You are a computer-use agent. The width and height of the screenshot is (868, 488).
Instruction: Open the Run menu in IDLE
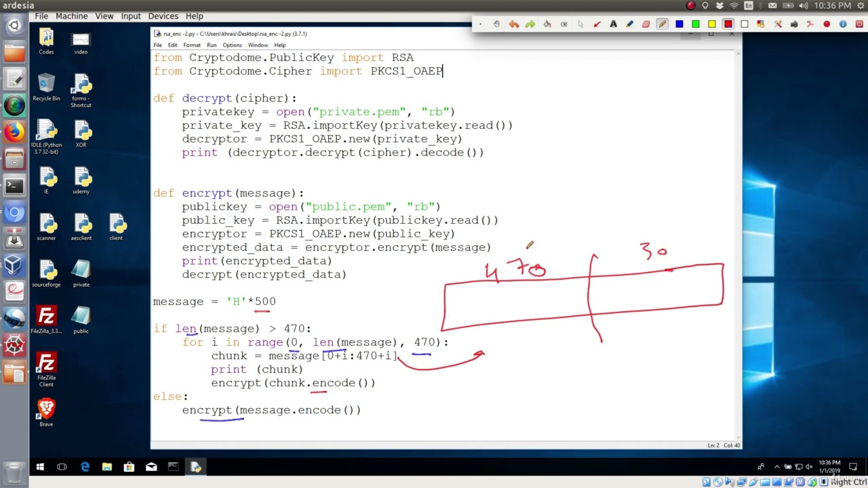(x=212, y=45)
